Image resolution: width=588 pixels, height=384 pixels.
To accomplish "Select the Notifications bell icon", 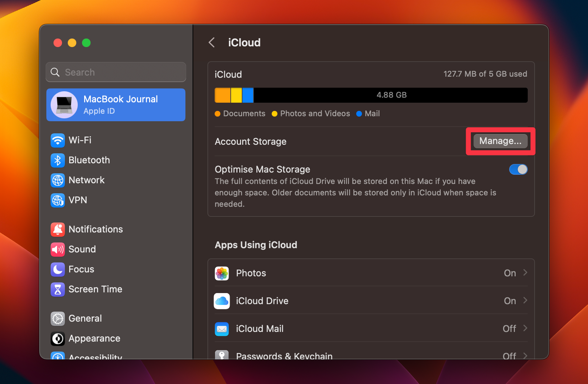I will 57,229.
